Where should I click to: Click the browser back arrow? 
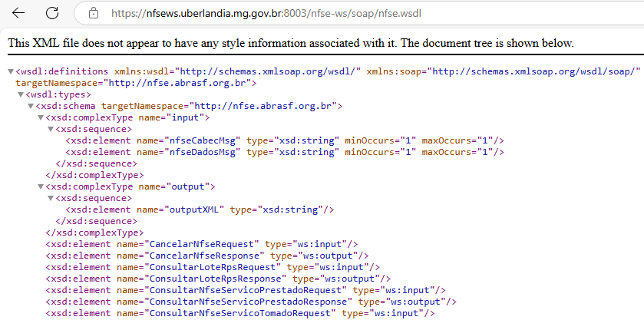[x=18, y=13]
